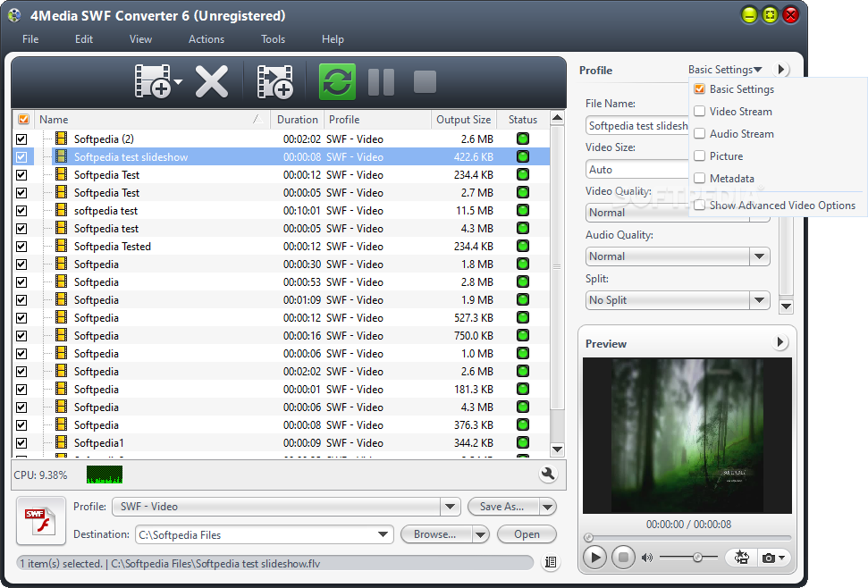Enable the Picture checkbox
The image size is (868, 588).
(x=700, y=156)
